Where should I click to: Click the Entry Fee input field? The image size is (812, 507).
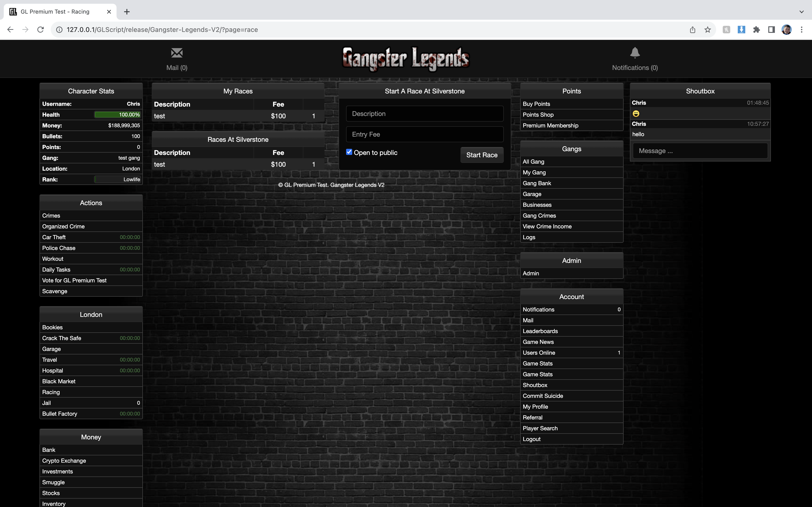tap(425, 134)
